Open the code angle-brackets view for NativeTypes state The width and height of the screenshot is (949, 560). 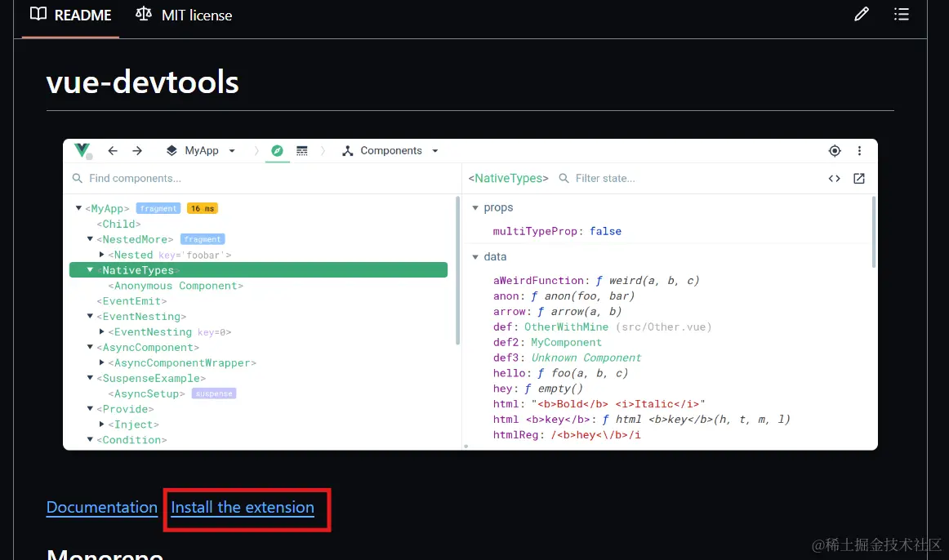(x=834, y=178)
